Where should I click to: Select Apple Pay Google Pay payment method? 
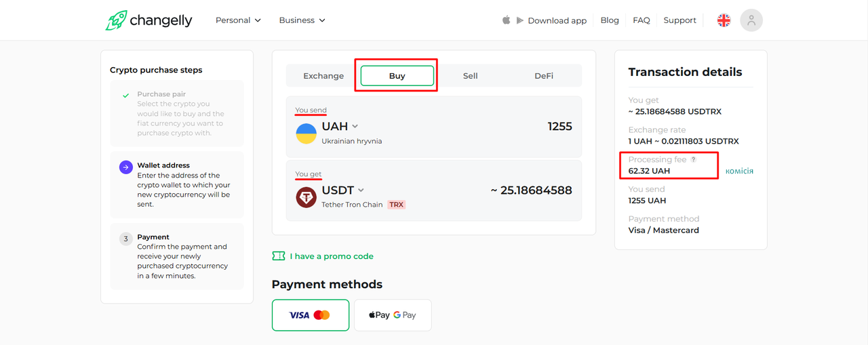coord(393,315)
